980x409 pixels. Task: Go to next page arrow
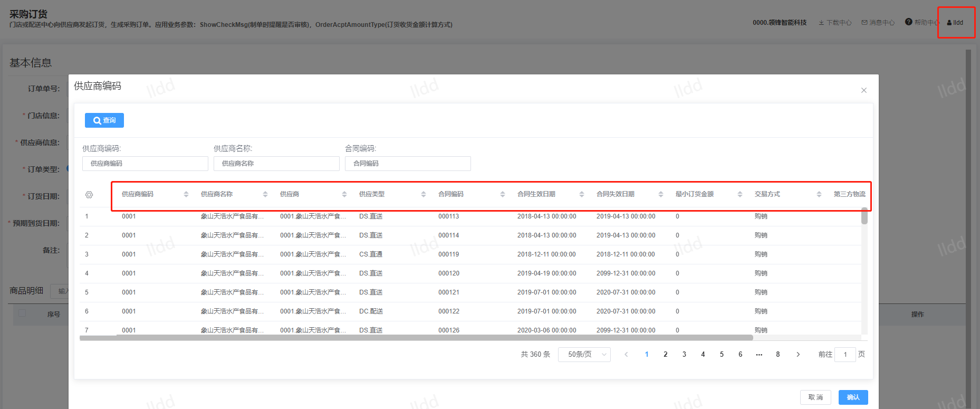[x=798, y=355]
